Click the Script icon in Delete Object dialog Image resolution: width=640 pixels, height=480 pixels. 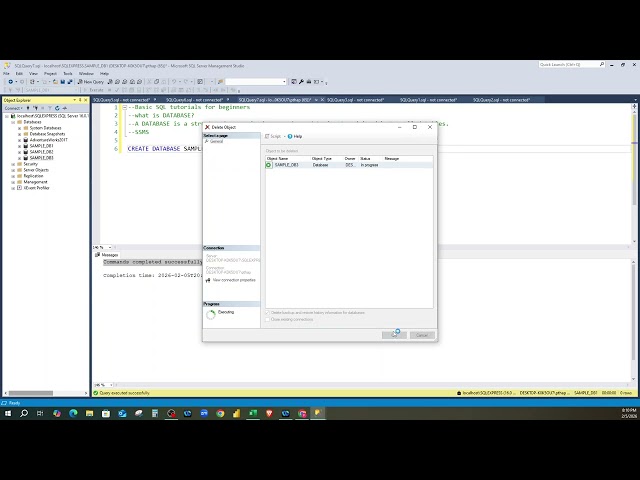click(267, 136)
